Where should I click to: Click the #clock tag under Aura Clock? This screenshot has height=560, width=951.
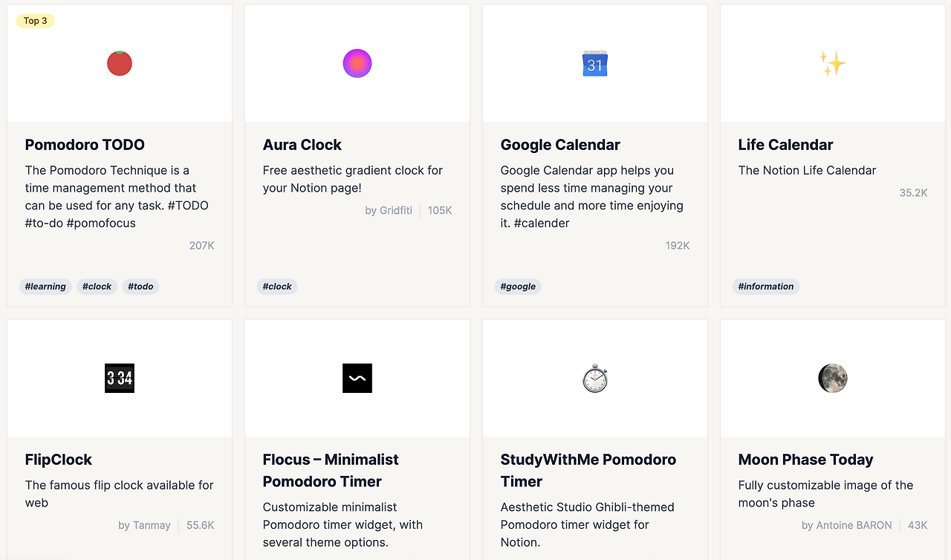tap(277, 287)
